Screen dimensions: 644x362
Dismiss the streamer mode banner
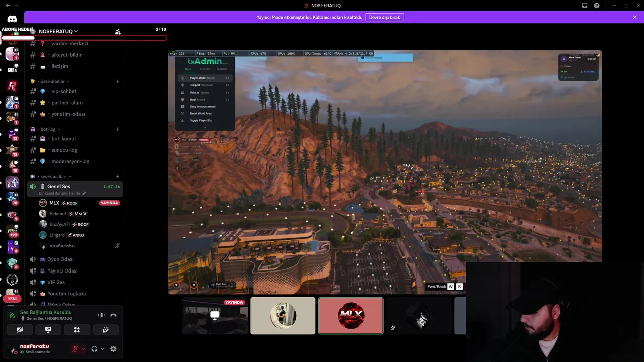tap(635, 17)
